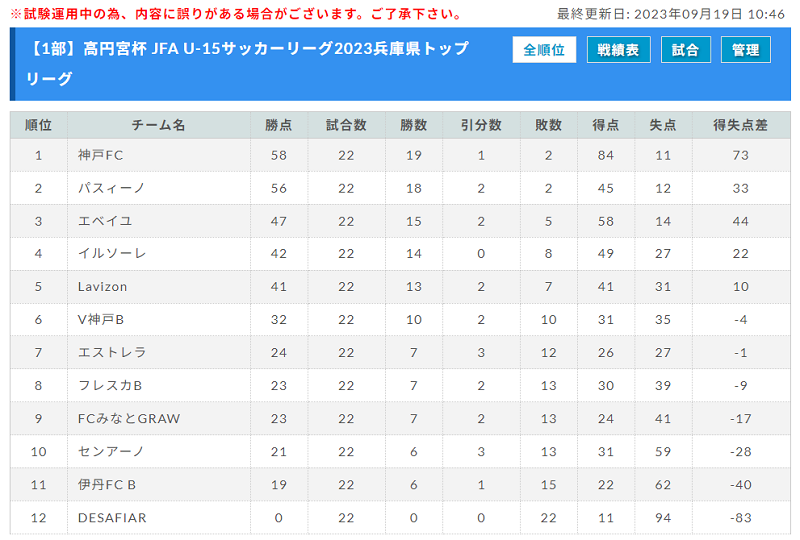Select the 管理 button
The image size is (800, 540).
tap(745, 50)
